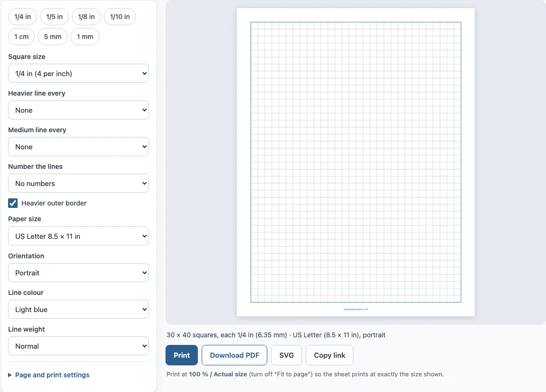Open the Medium line every dropdown
Image resolution: width=546 pixels, height=392 pixels.
[x=78, y=147]
